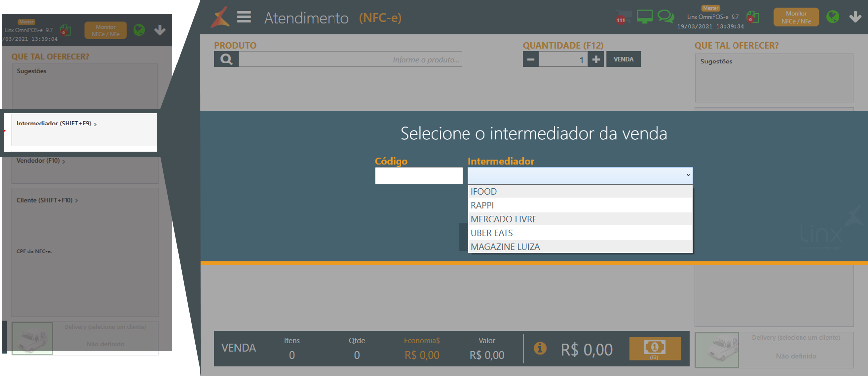Image resolution: width=868 pixels, height=376 pixels.
Task: Choose MERCADO LIVRE as intermediador
Action: pyautogui.click(x=580, y=219)
